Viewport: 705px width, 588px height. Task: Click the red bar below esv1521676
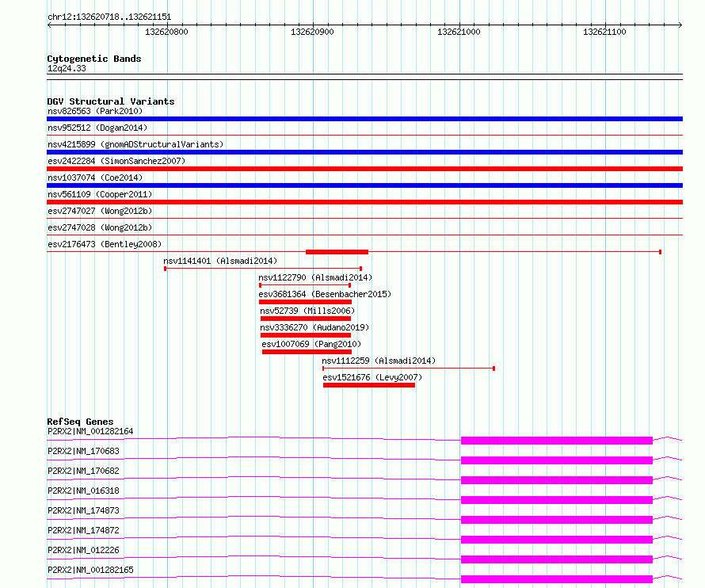(x=369, y=385)
